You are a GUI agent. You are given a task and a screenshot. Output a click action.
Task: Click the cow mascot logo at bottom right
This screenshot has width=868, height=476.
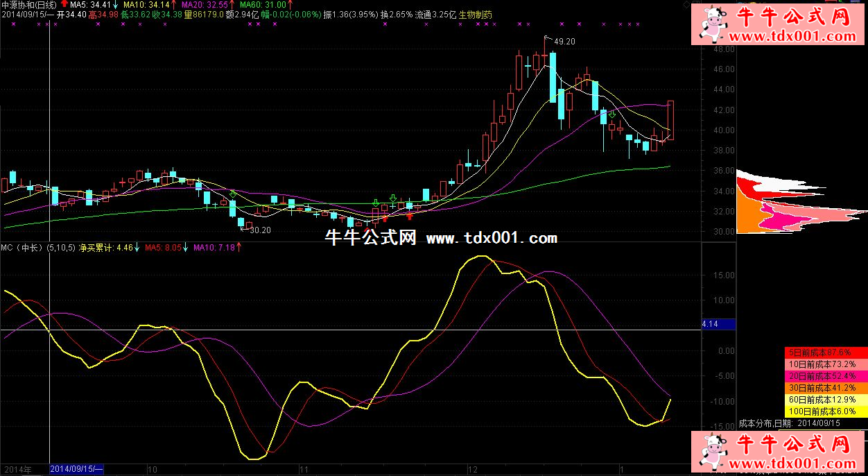point(711,452)
